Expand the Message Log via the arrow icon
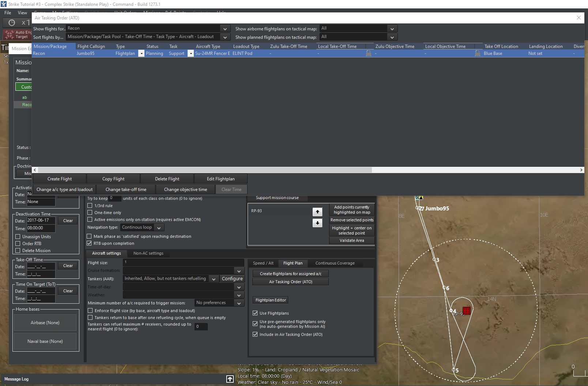Image resolution: width=588 pixels, height=386 pixels. point(230,379)
